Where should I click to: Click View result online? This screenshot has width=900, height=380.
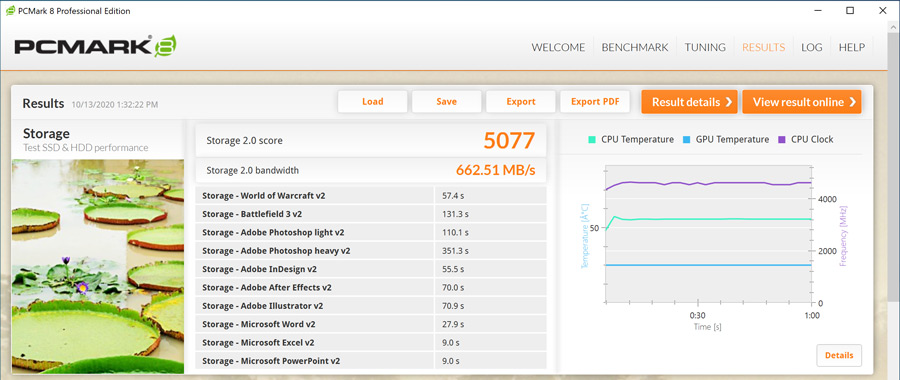click(802, 102)
